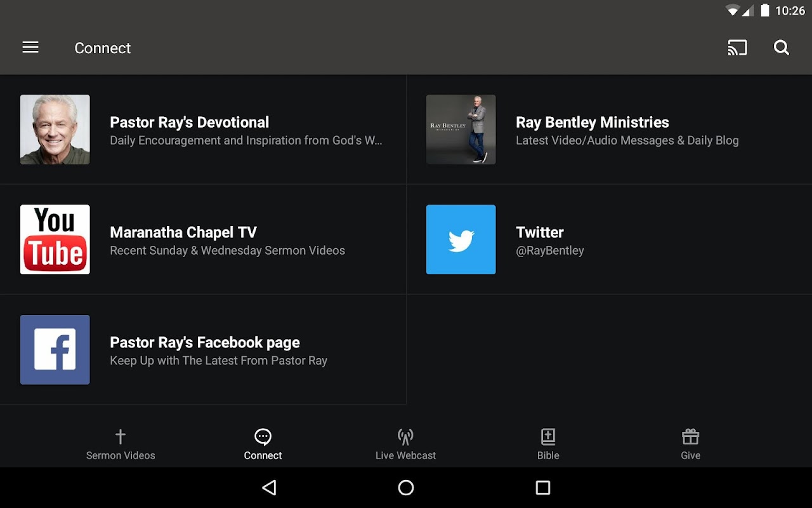Image resolution: width=812 pixels, height=508 pixels.
Task: Switch to the Bible tab label
Action: (548, 455)
